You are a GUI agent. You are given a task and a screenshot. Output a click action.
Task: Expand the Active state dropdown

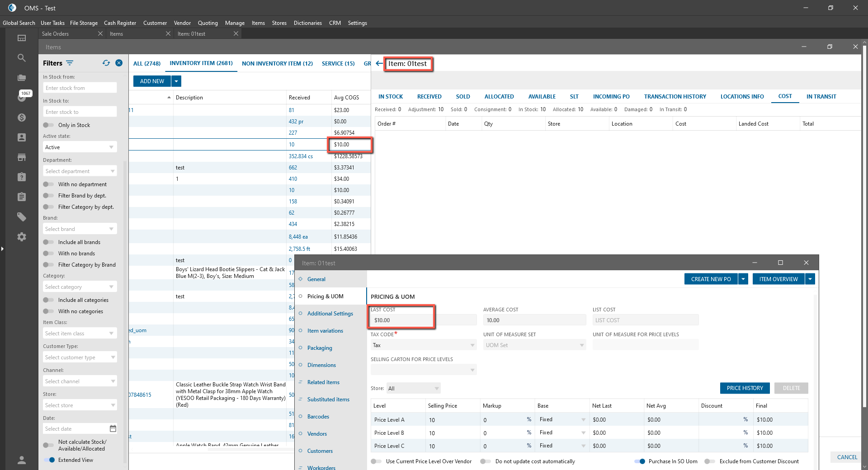click(111, 147)
